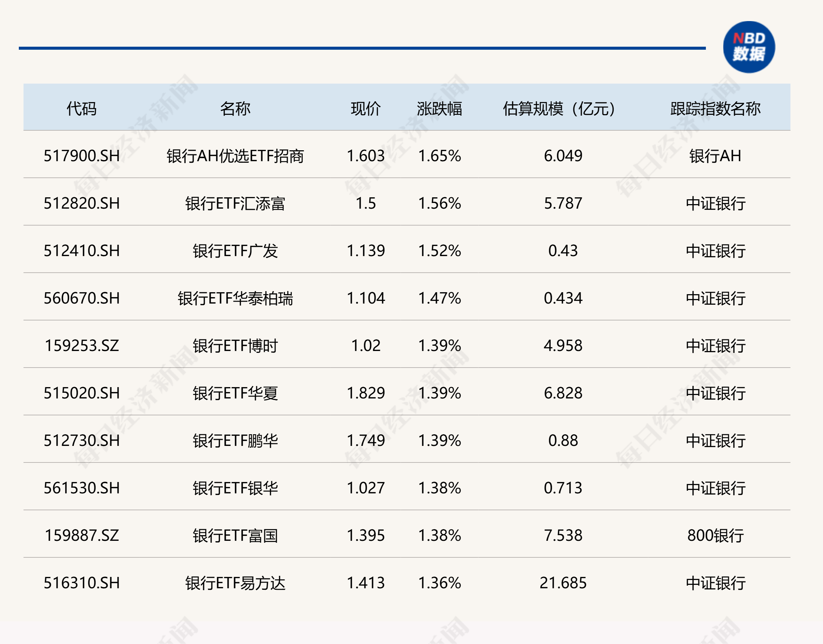Click price value 1.749
This screenshot has width=823, height=644.
(366, 440)
